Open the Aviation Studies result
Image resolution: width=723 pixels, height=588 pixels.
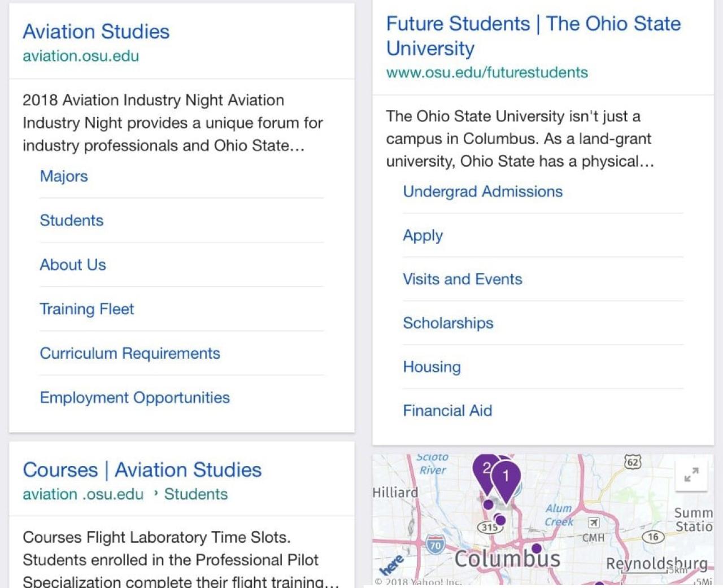[x=96, y=32]
